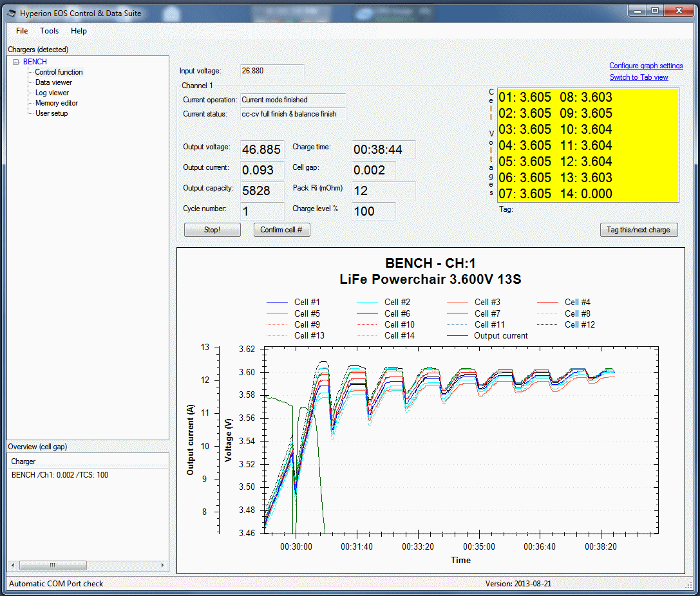
Task: Collapse the BENCH tree node
Action: [x=16, y=62]
